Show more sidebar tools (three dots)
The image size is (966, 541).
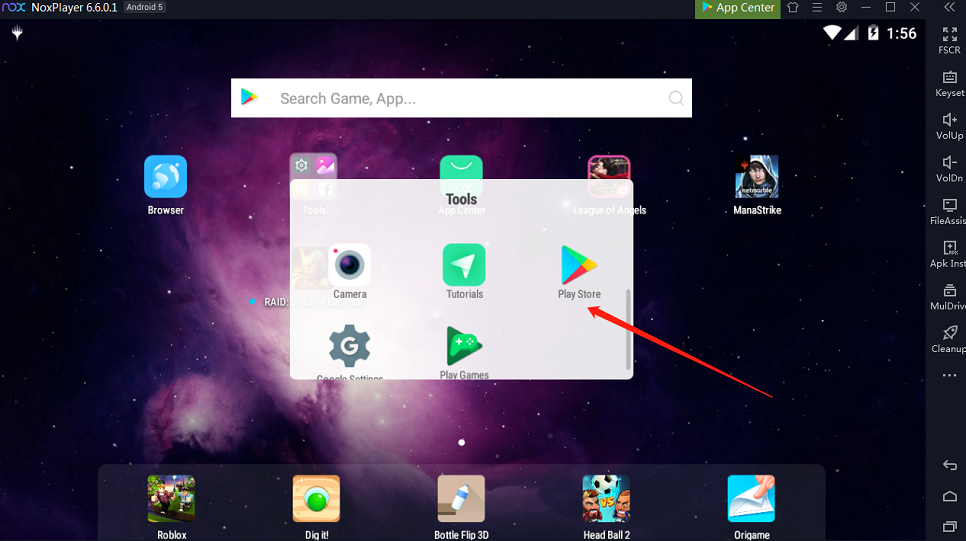949,375
